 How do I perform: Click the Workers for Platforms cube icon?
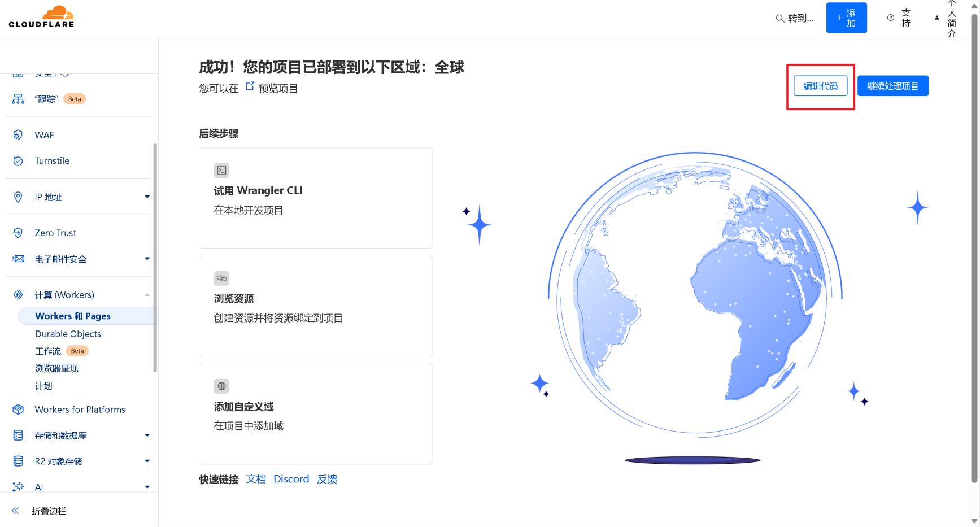coord(18,410)
